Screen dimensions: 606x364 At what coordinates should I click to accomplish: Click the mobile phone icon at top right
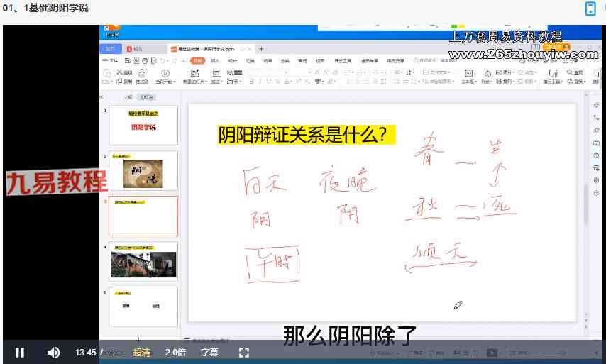pos(590,9)
